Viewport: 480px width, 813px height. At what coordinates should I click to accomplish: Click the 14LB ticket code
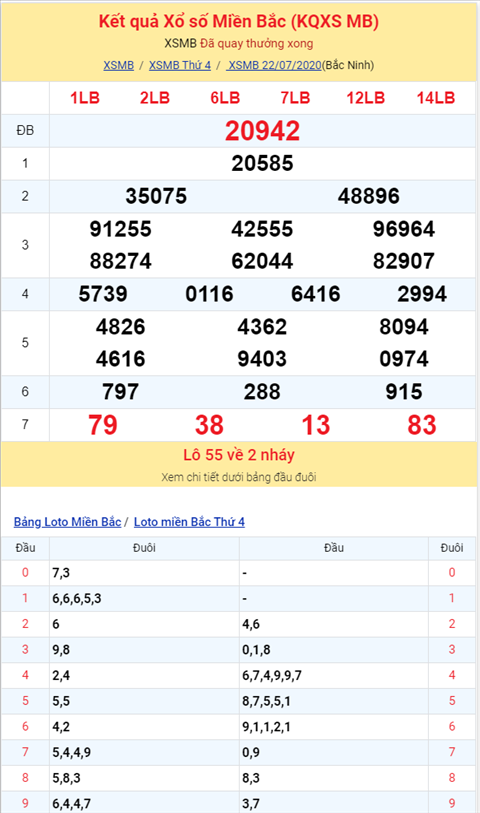[436, 97]
